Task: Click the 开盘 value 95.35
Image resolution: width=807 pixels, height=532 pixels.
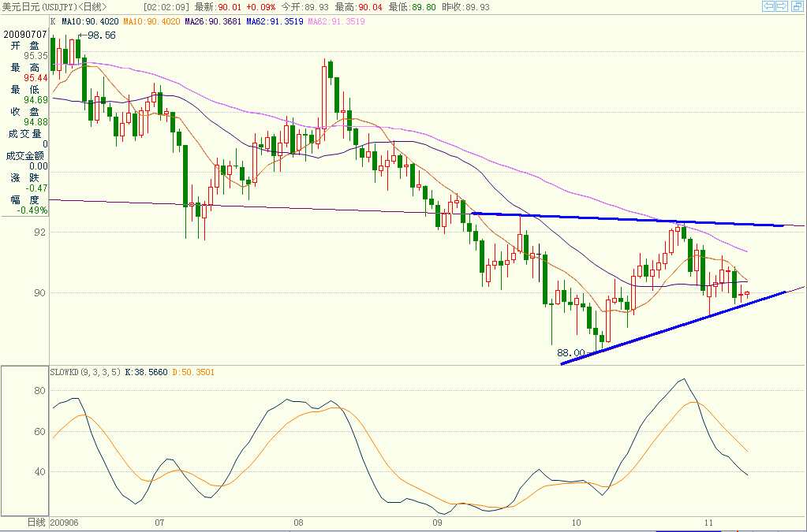Action: 35,56
